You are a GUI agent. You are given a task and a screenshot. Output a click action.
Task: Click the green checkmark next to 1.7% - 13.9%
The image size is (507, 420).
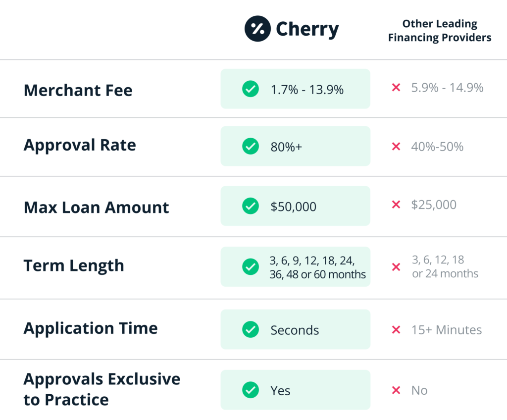point(251,89)
